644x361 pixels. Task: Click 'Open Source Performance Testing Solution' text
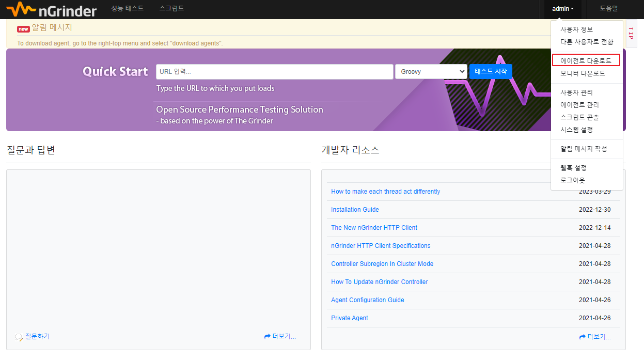[x=240, y=109]
